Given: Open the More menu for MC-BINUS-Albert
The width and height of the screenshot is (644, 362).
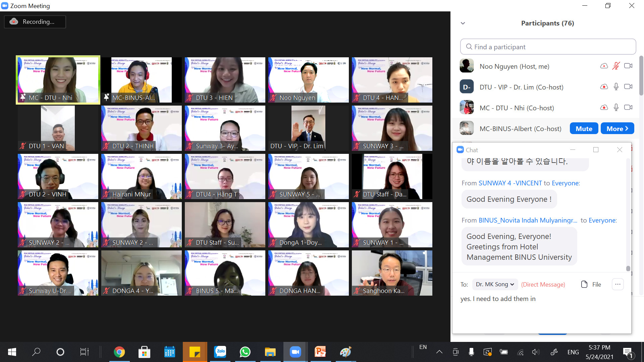Looking at the screenshot, I should (x=617, y=129).
